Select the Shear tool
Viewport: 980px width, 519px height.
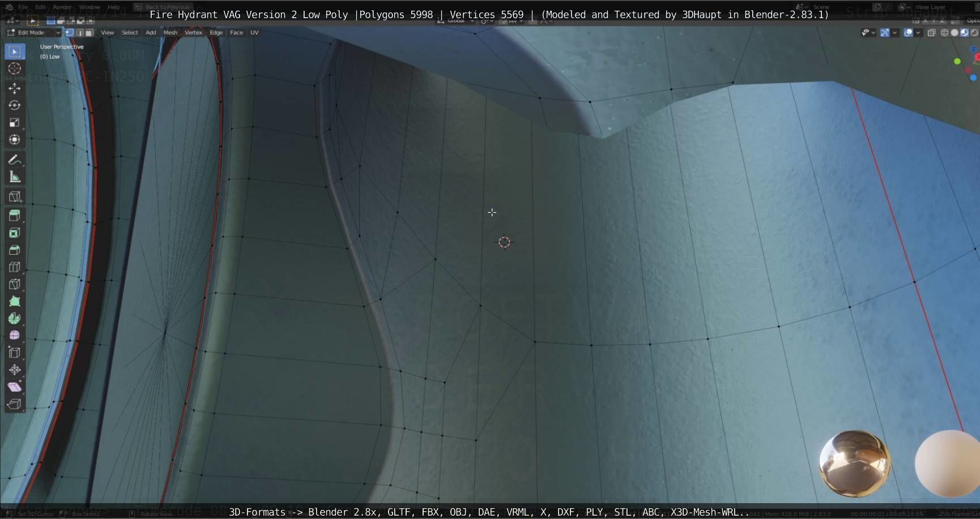pos(15,387)
